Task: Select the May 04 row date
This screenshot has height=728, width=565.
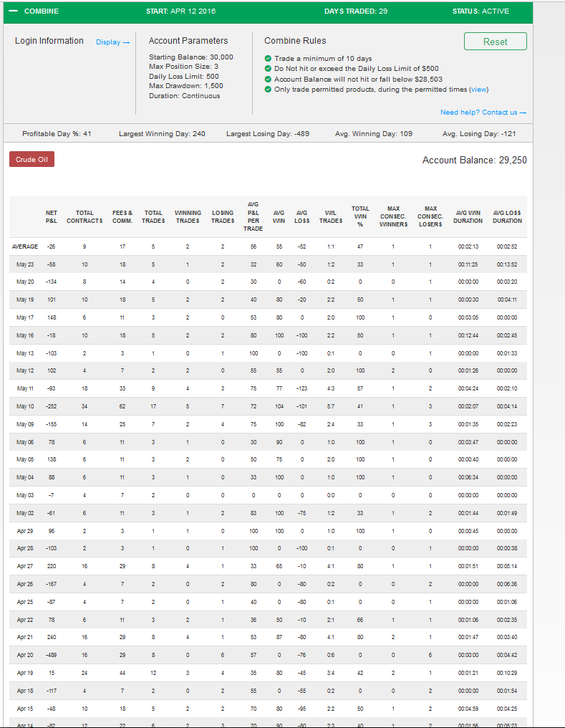Action: [25, 477]
